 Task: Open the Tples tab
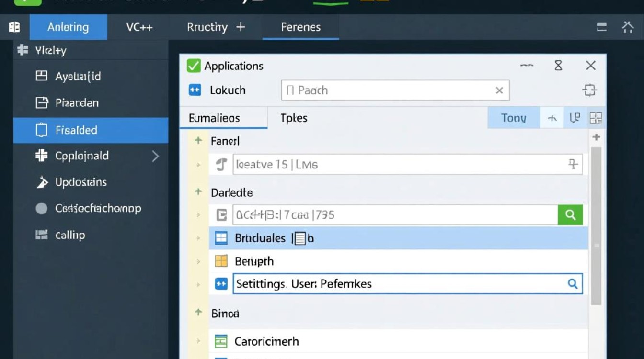[294, 118]
